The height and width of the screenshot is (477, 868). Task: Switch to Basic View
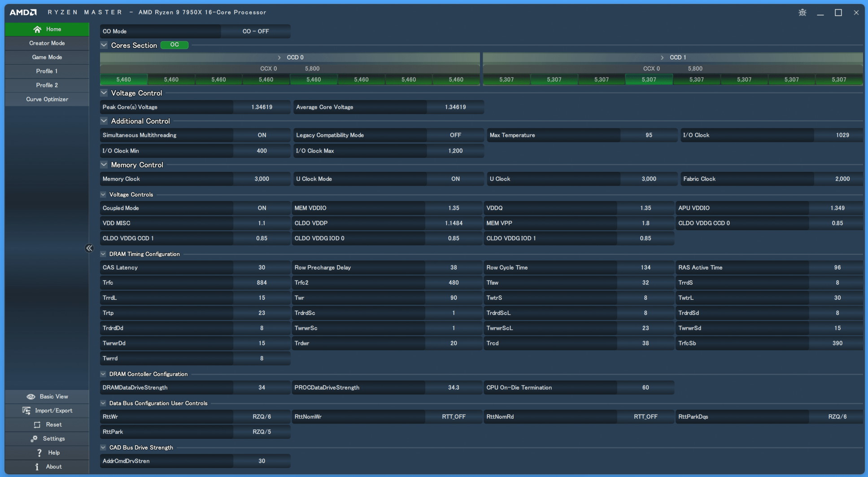(47, 397)
